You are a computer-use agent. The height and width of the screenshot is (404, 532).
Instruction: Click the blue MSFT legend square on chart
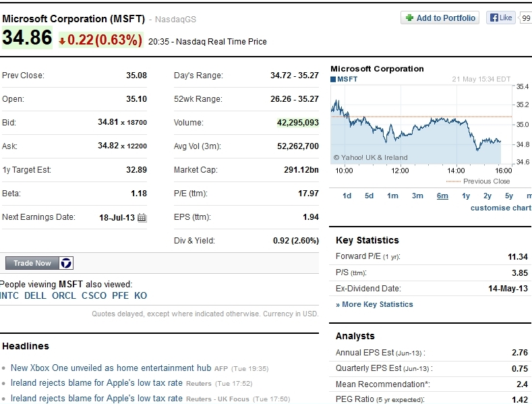point(333,80)
